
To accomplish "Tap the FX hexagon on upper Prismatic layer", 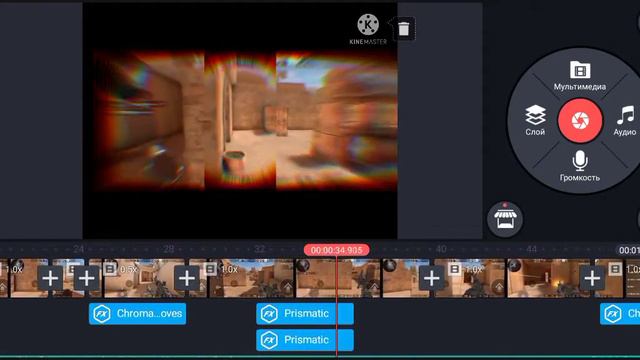I will click(x=269, y=314).
